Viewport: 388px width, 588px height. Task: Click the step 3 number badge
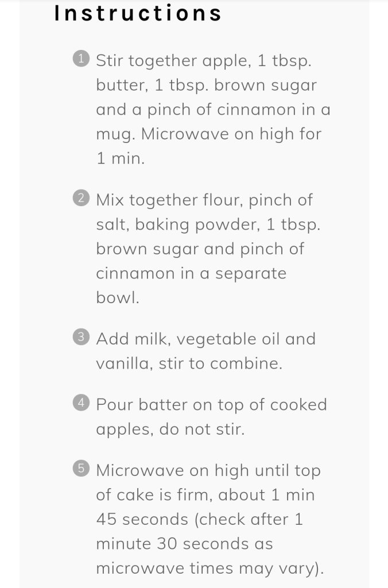coord(82,338)
